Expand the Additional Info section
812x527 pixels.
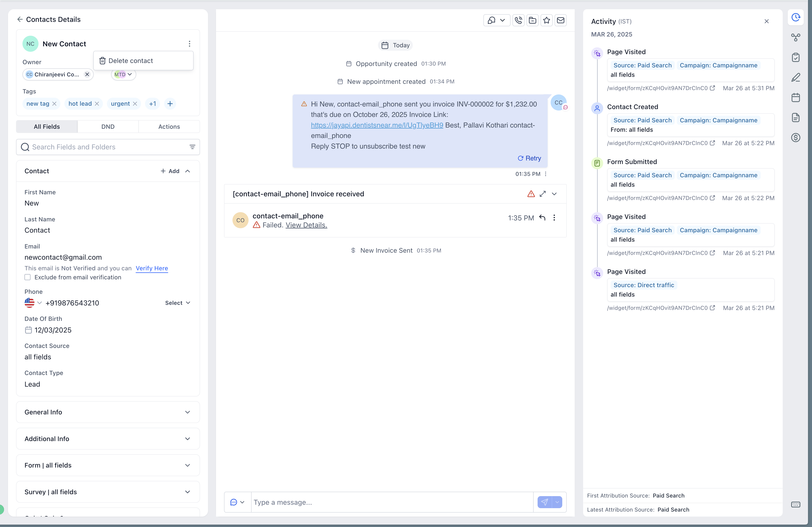pos(108,439)
